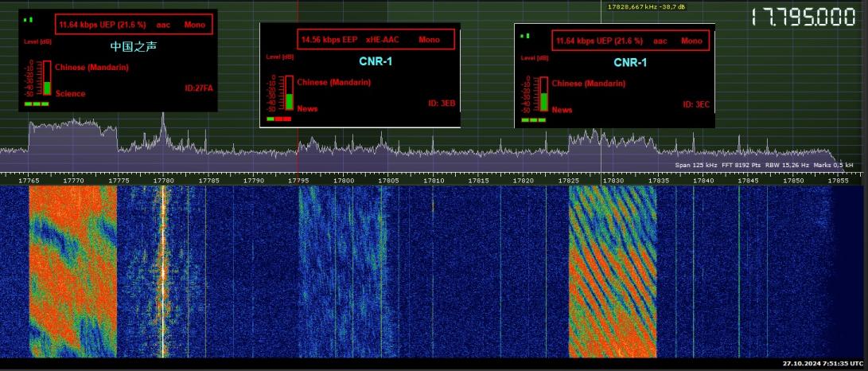The width and height of the screenshot is (868, 371).
Task: Click the 17770 tick on the frequency scale
Action: click(74, 181)
